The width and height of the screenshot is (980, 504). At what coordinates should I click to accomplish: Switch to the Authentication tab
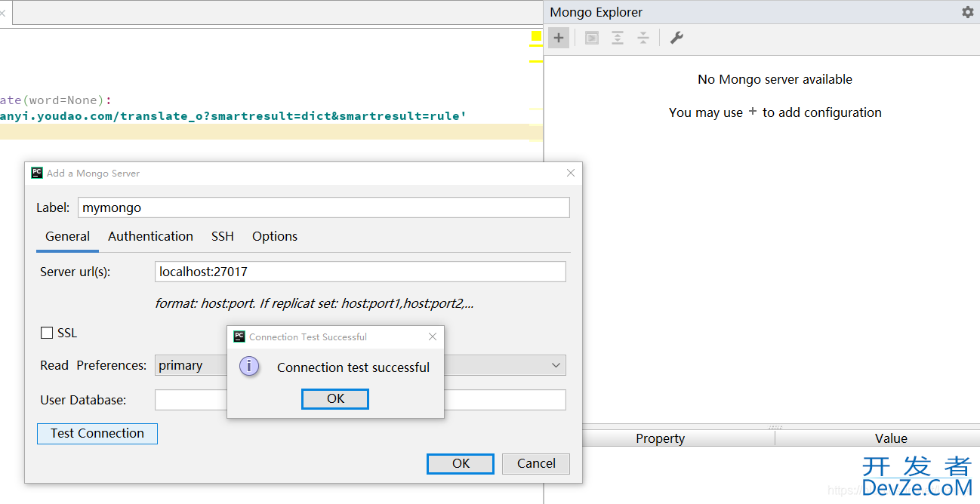click(150, 236)
